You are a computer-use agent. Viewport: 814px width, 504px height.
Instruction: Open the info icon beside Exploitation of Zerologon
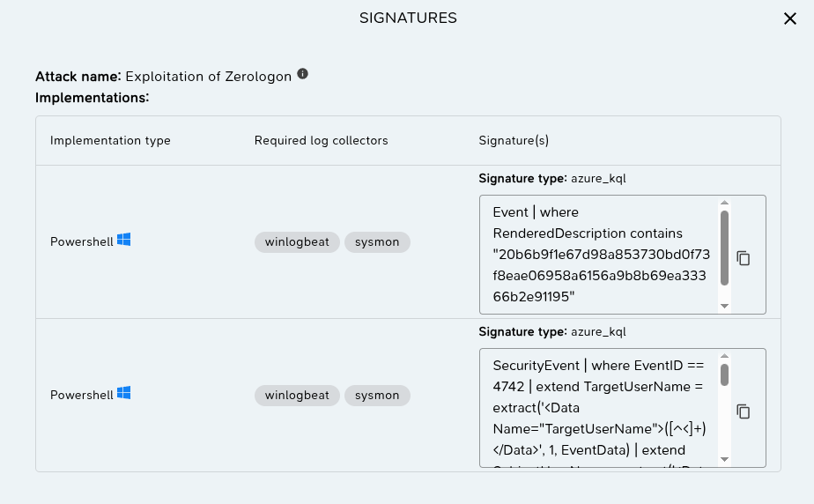coord(303,74)
